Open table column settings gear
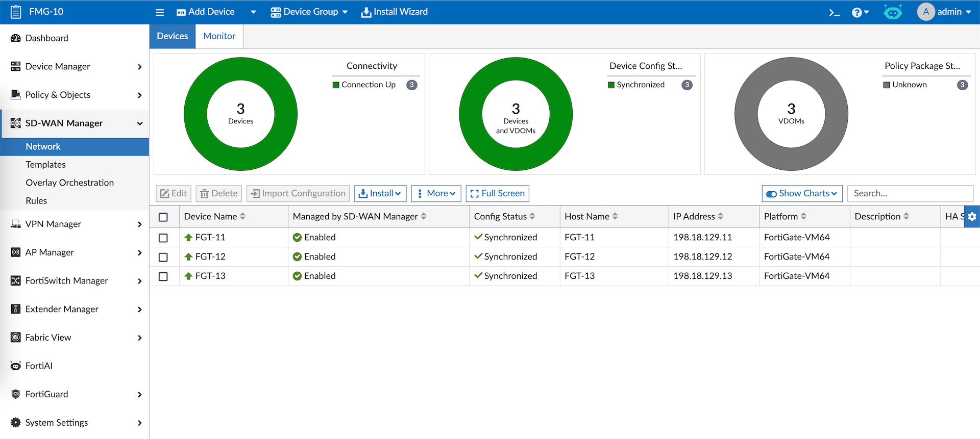This screenshot has height=439, width=980. [x=972, y=217]
